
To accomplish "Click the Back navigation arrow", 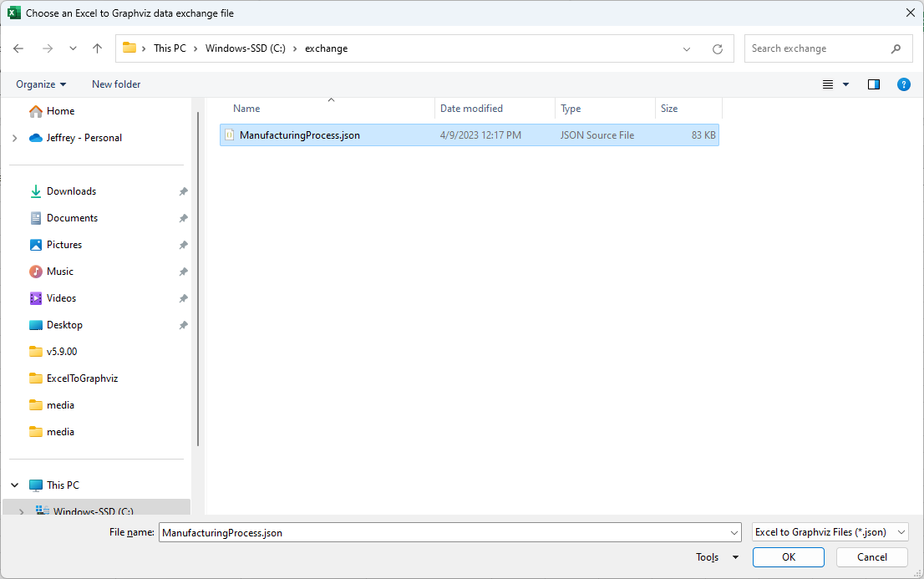I will [18, 48].
